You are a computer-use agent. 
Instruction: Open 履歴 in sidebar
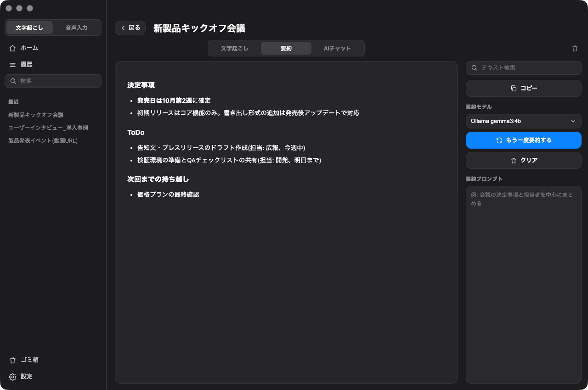pyautogui.click(x=53, y=65)
